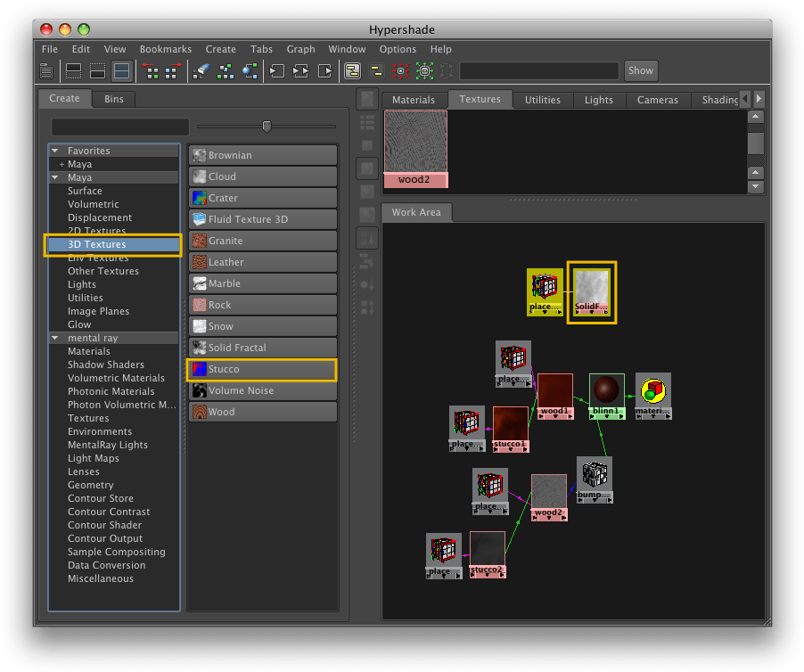Create a Stucco texture
Screen dimensions: 804x672
(263, 369)
